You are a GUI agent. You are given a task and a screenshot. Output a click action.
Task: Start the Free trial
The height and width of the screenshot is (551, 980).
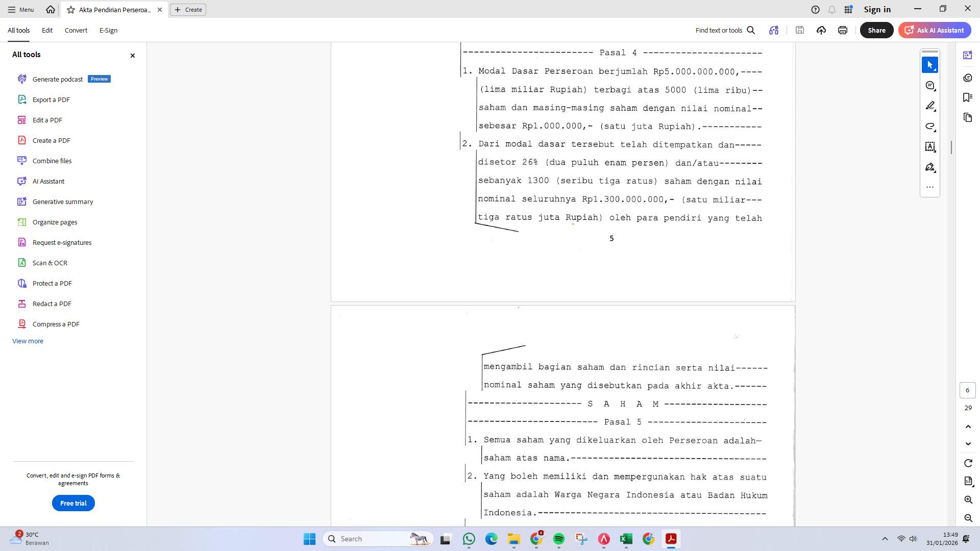(73, 503)
